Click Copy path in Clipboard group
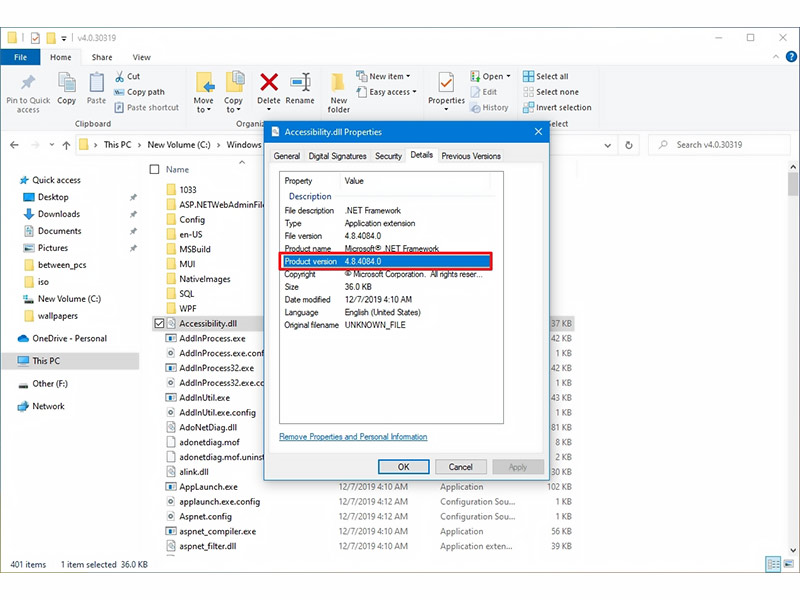Screen dimensions: 800x600 (x=139, y=92)
